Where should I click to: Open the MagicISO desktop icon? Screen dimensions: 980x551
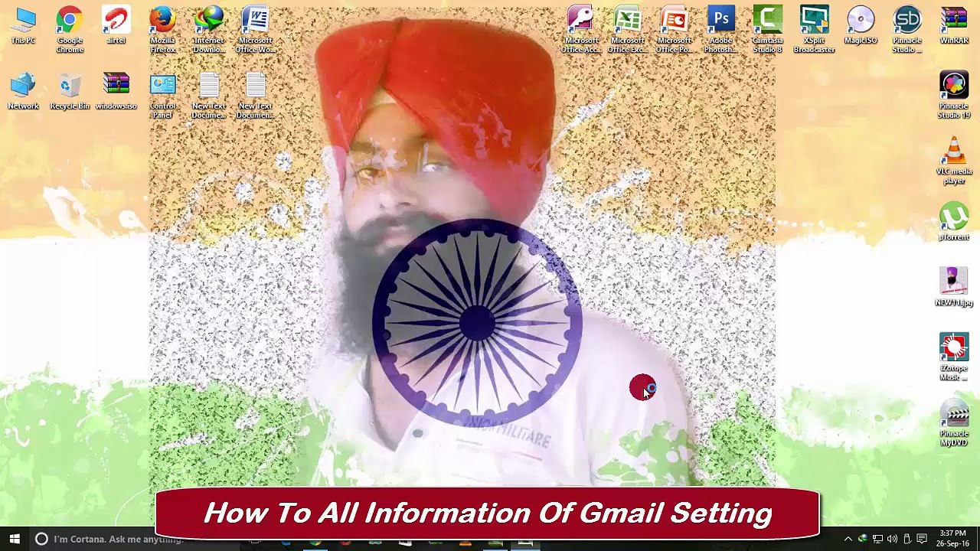[861, 25]
